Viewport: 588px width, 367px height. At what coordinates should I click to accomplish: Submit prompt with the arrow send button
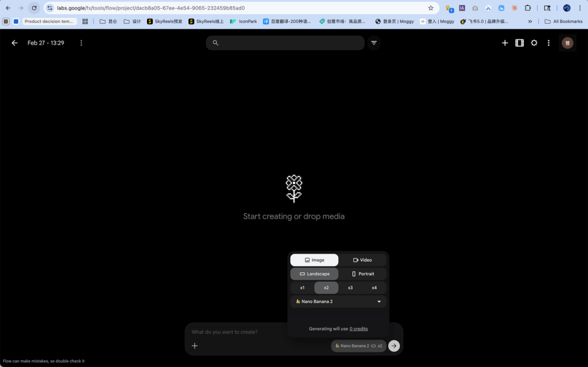pyautogui.click(x=394, y=346)
